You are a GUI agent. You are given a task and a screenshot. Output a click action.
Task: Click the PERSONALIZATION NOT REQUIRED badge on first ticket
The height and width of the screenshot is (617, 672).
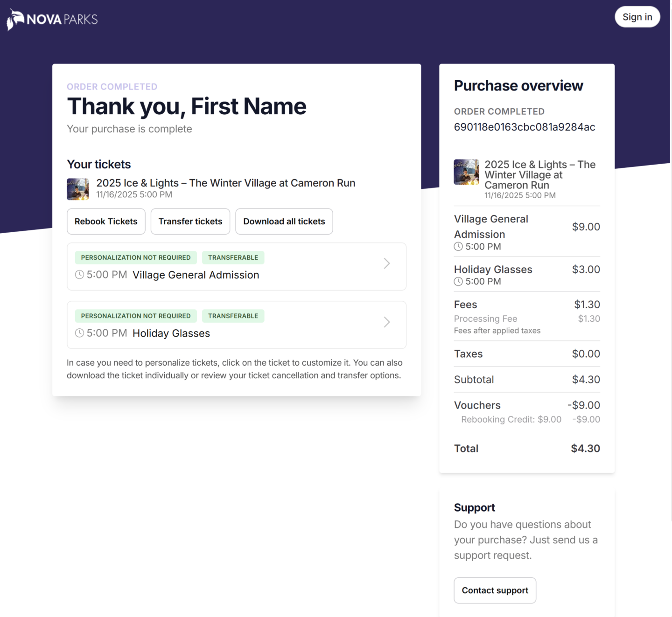coord(135,257)
